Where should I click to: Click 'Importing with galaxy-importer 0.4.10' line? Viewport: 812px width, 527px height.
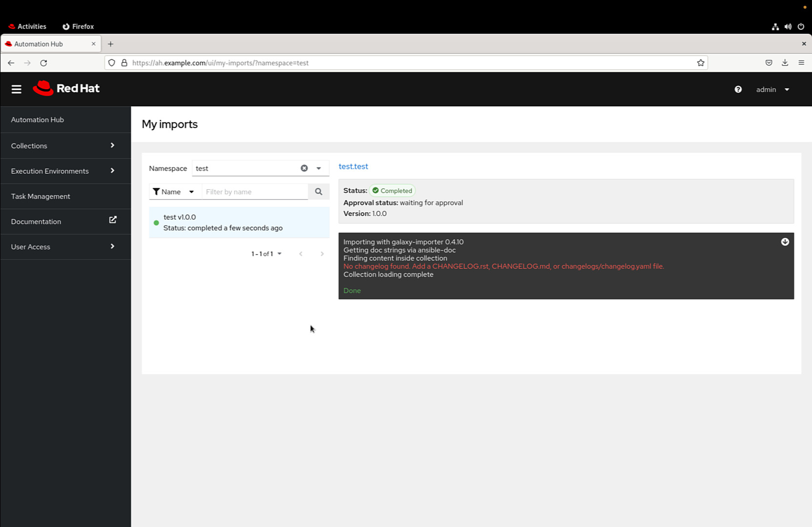[x=403, y=242]
